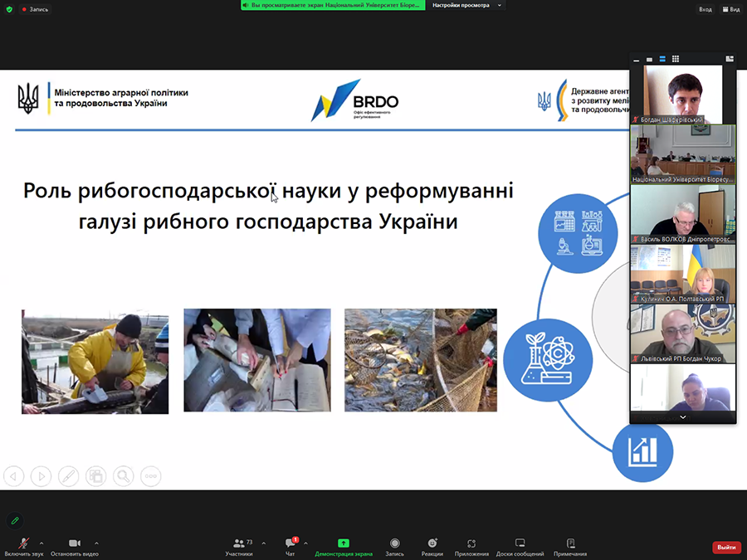
Task: Select the highlighted strip view in video panel
Action: [x=662, y=59]
